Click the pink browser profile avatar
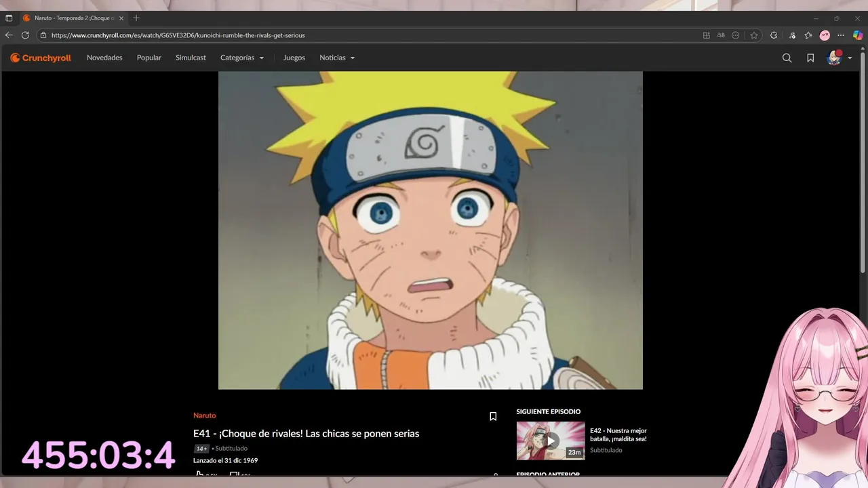This screenshot has width=868, height=488. (x=825, y=35)
